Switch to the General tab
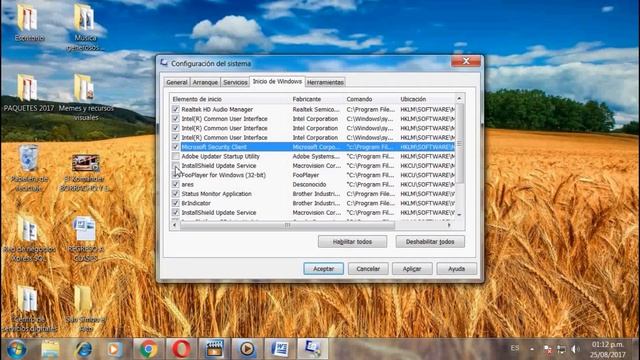640x360 pixels. (177, 82)
